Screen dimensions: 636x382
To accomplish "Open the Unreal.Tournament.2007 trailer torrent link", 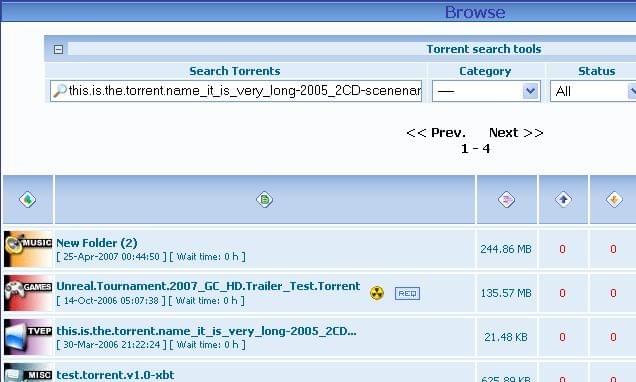I will coord(208,286).
